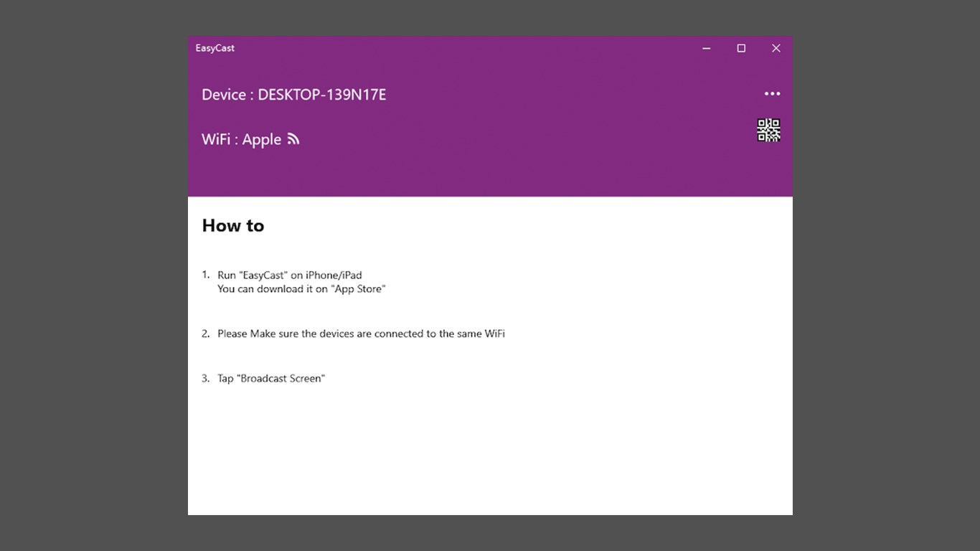The width and height of the screenshot is (980, 551).
Task: Open the three-dot more options menu
Action: (772, 94)
